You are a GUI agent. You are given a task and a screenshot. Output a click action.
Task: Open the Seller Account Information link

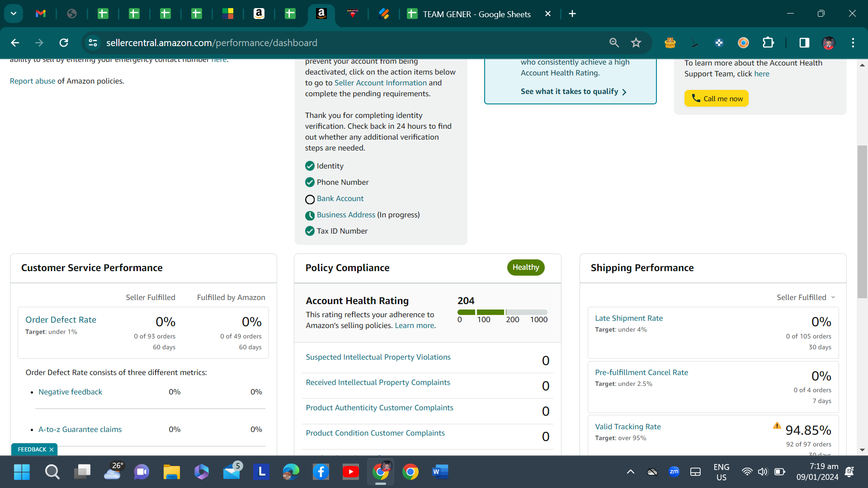(x=381, y=83)
